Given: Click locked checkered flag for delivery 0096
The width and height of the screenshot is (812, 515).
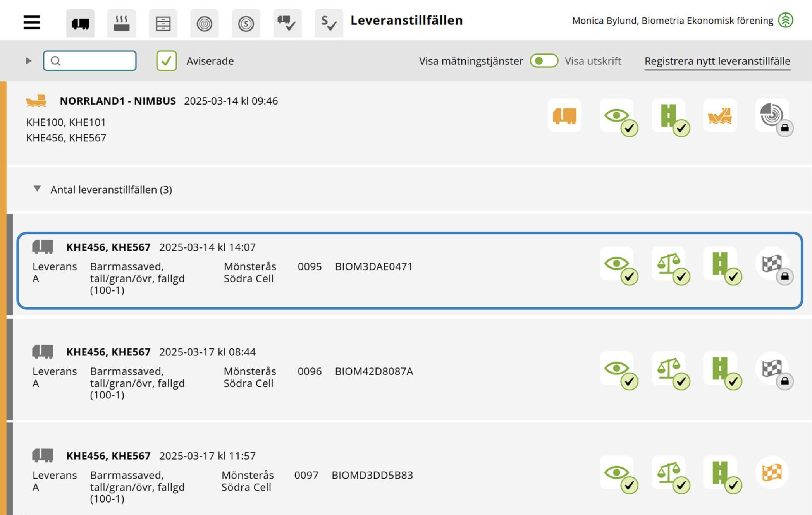Looking at the screenshot, I should (x=774, y=371).
